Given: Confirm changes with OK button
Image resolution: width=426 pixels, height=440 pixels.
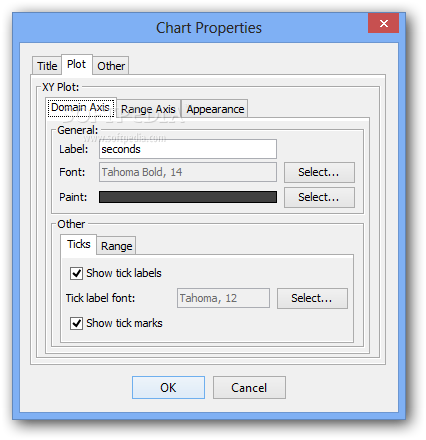Looking at the screenshot, I should click(x=168, y=388).
